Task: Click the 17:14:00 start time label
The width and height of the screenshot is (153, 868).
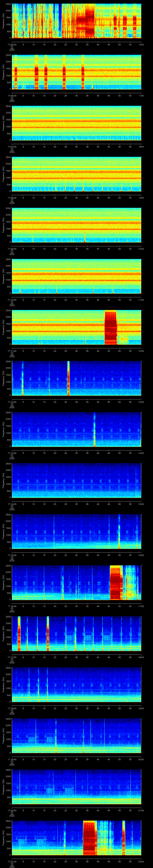Action: pos(12,504)
